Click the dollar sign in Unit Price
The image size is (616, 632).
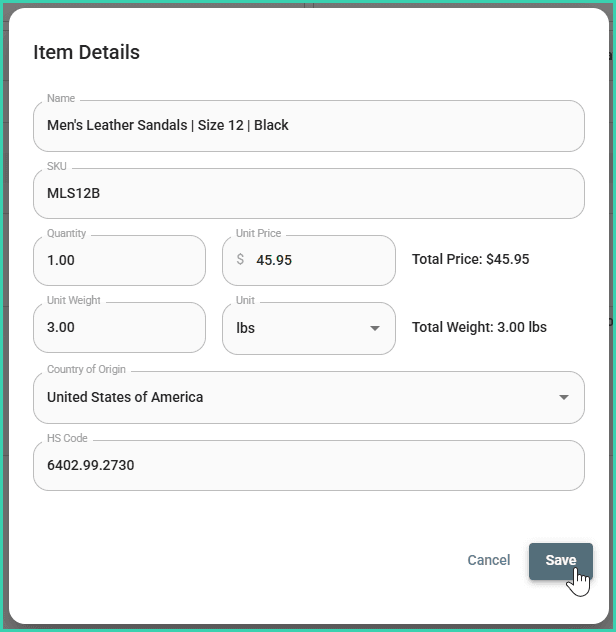[240, 260]
